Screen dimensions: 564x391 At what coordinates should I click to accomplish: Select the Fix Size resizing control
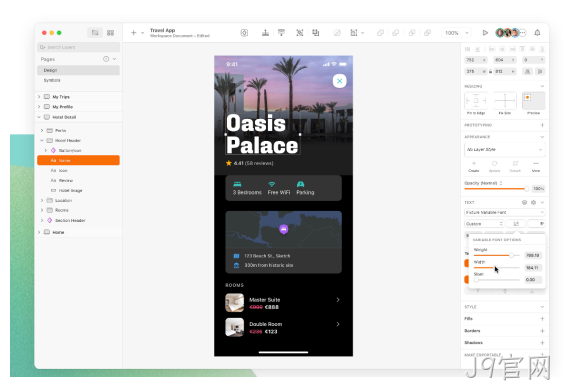tap(505, 101)
